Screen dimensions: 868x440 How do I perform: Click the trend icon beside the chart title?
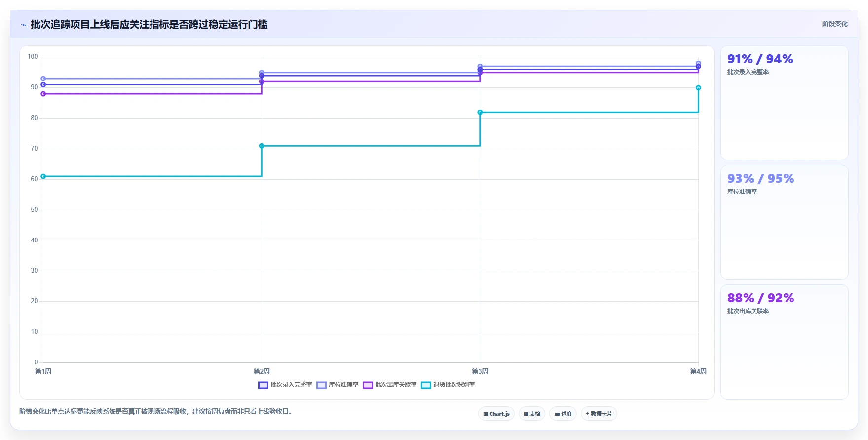23,25
